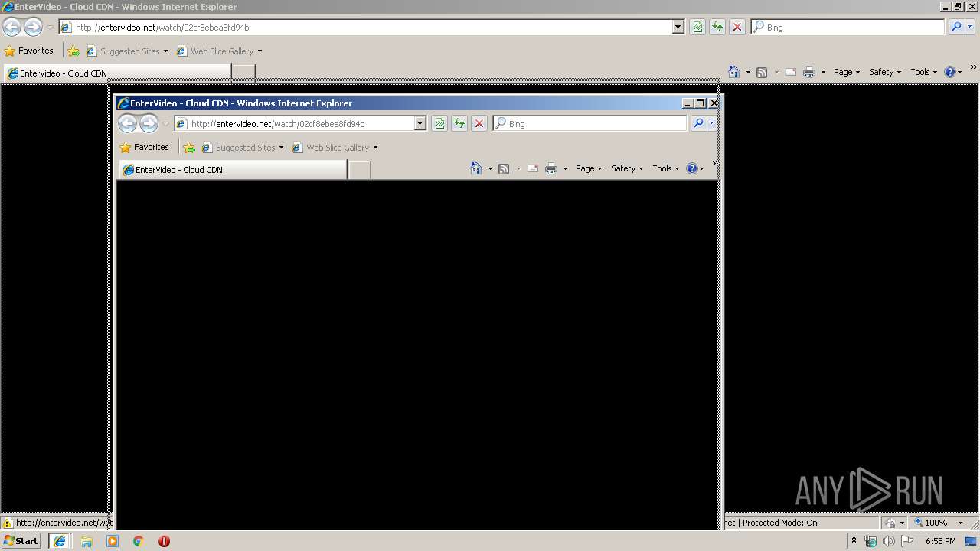
Task: Open Tools menu in inner IE window
Action: pos(665,168)
